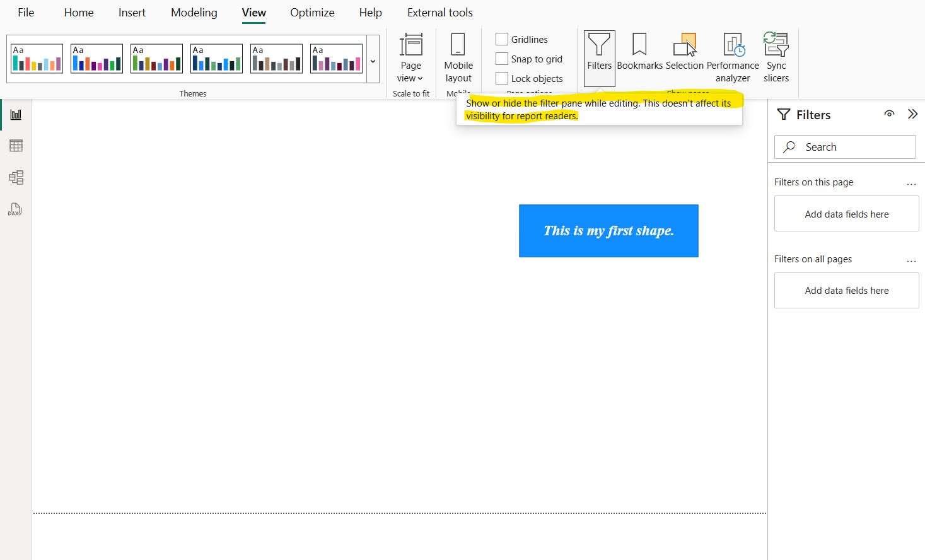
Task: Switch to Table view in the left sidebar
Action: tap(15, 145)
